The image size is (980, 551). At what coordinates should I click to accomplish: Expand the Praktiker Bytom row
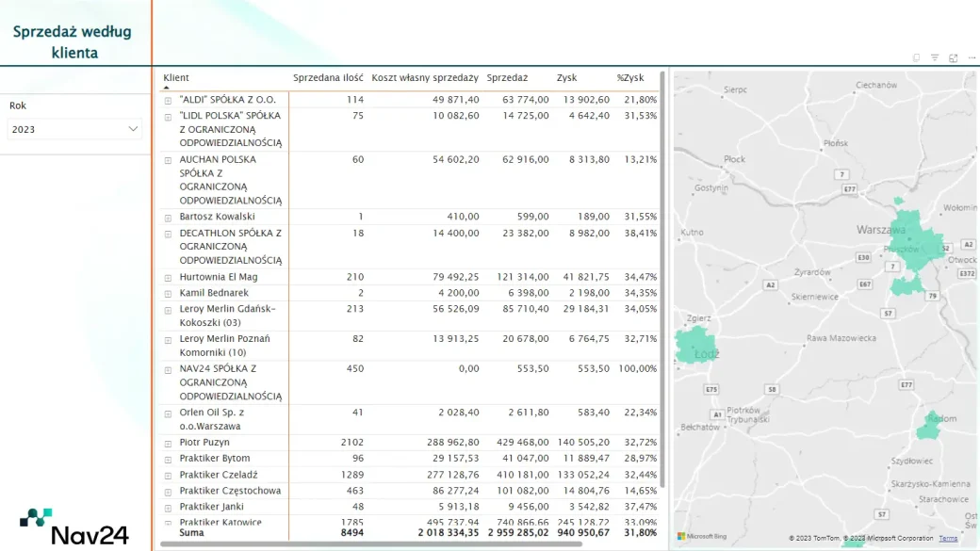[x=168, y=460]
